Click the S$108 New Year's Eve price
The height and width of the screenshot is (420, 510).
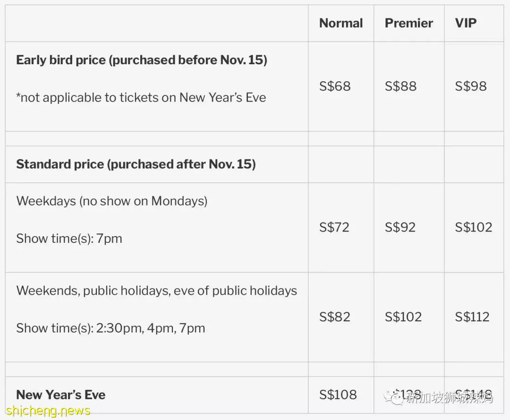338,394
